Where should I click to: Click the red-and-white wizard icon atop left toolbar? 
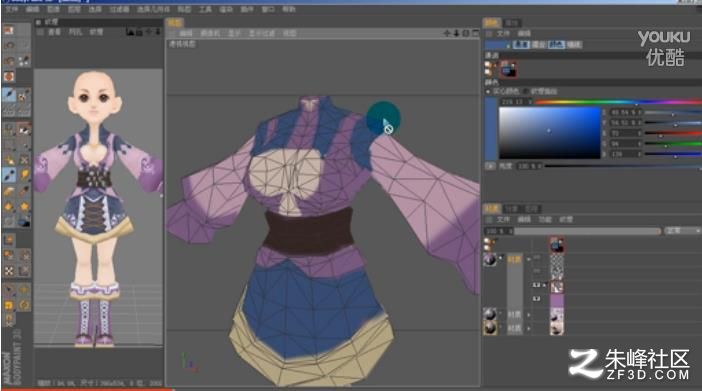(9, 30)
